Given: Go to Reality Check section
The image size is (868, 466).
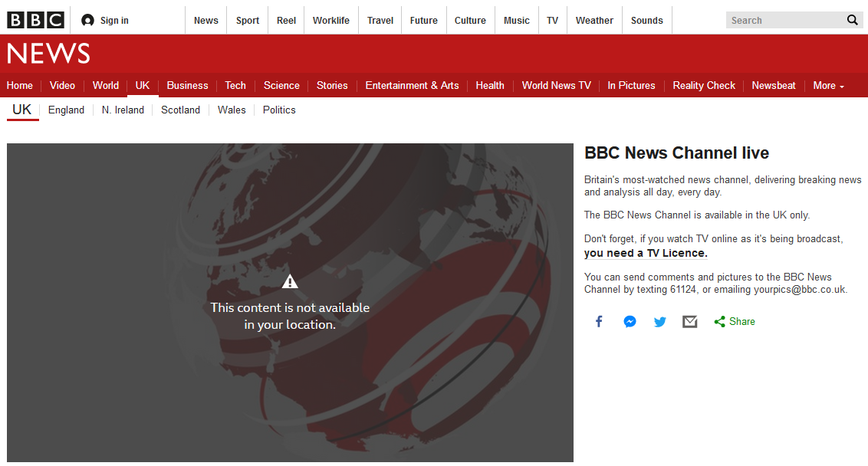Looking at the screenshot, I should click(x=704, y=86).
